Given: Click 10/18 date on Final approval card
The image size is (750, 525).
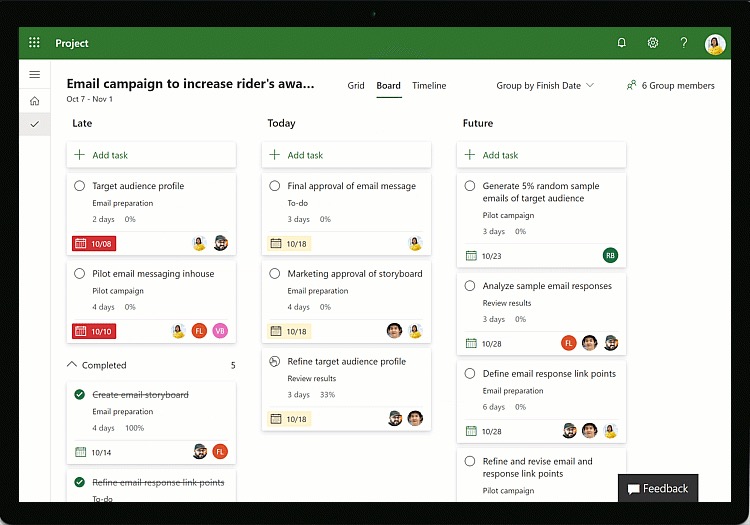Looking at the screenshot, I should pos(289,243).
